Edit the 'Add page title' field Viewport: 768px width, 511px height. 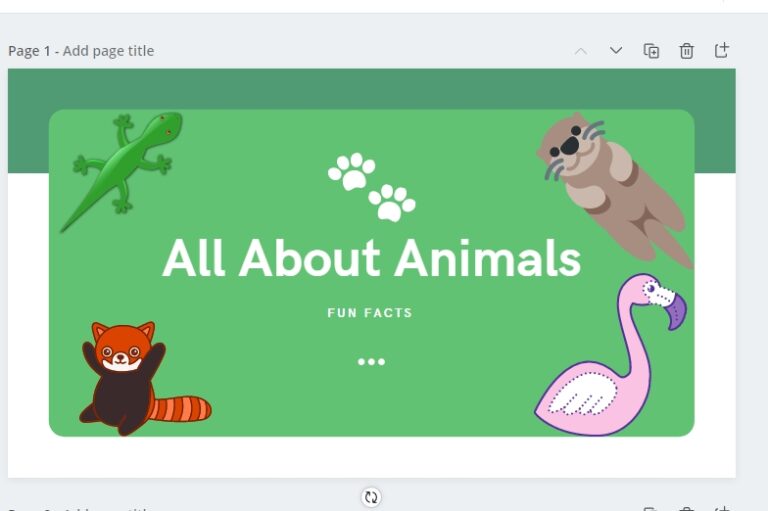coord(108,51)
